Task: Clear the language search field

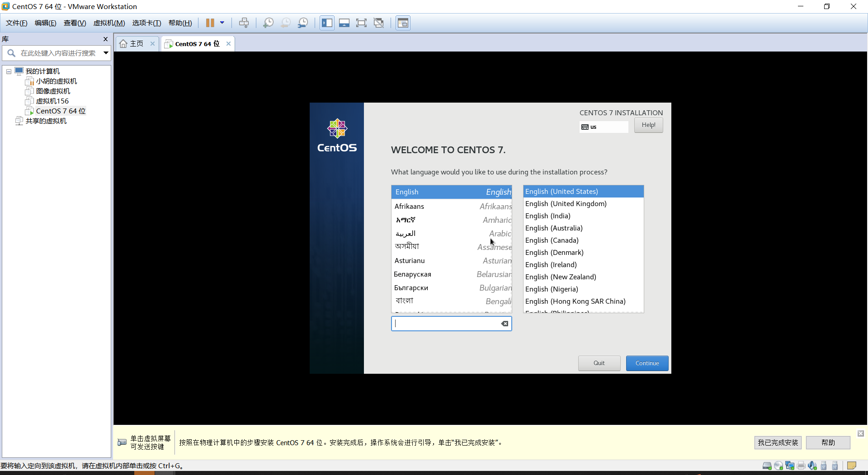Action: pyautogui.click(x=505, y=324)
